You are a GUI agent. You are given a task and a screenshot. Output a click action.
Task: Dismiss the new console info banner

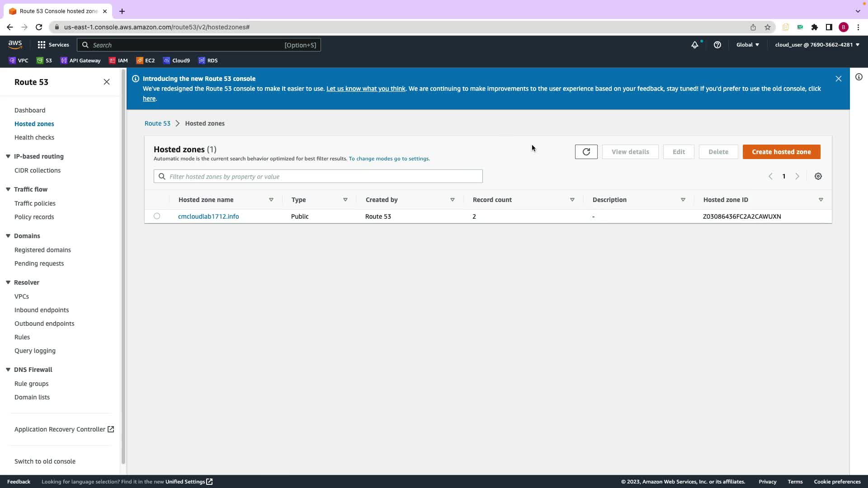tap(838, 79)
